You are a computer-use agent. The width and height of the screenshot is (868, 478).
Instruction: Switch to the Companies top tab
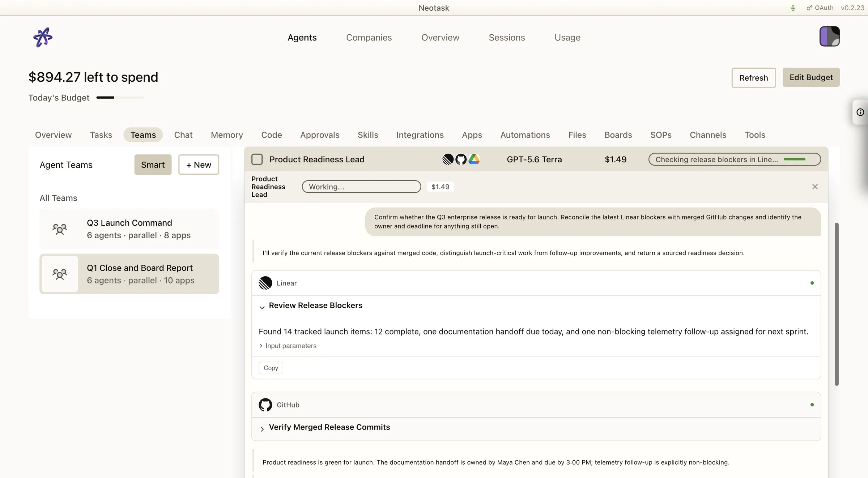[369, 37]
